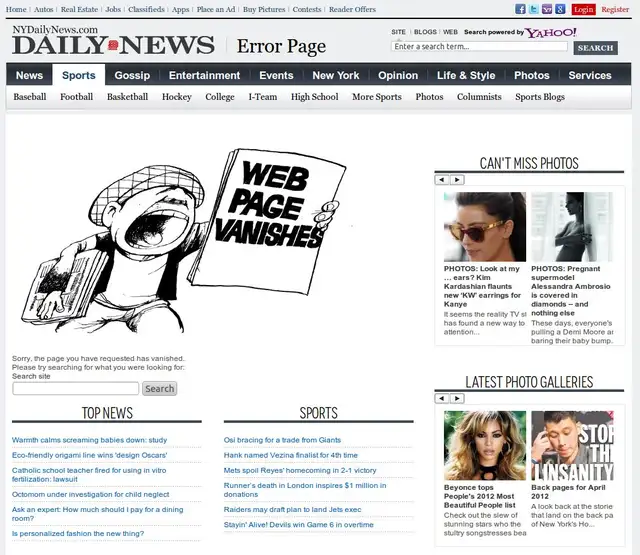Open the Yahoo social icon

pos(547,9)
